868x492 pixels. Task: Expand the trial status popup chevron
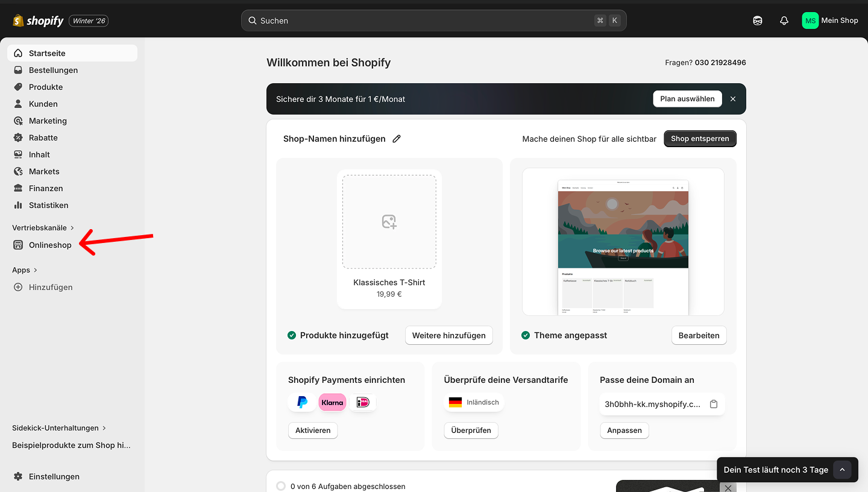click(x=842, y=470)
